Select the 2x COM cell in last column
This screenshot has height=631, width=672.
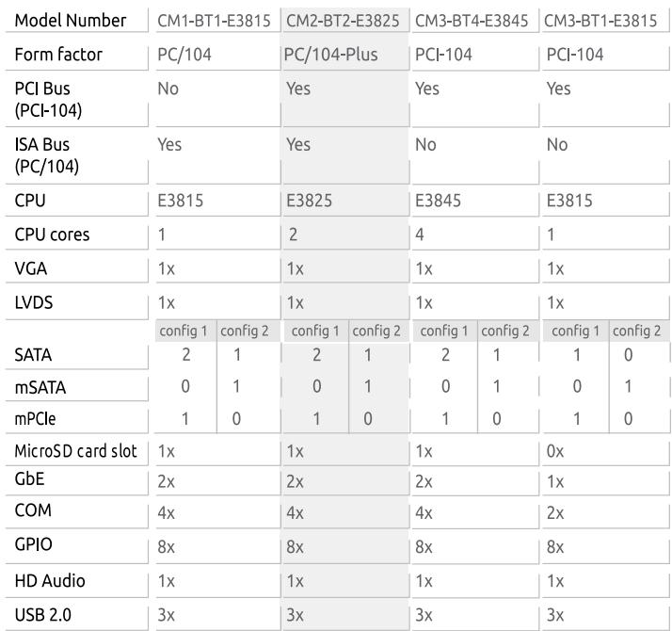[x=555, y=512]
